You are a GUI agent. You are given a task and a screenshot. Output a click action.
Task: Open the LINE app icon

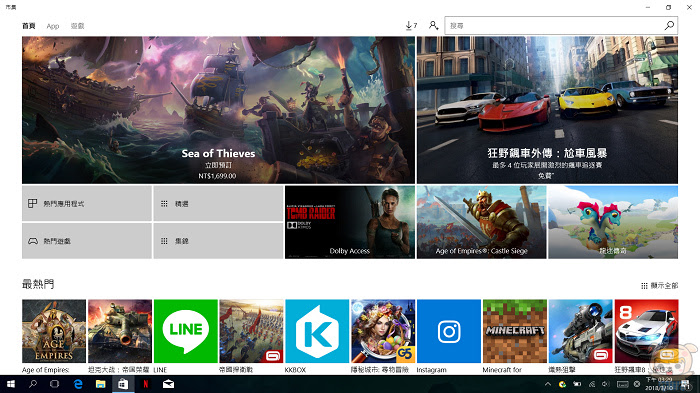(x=186, y=331)
